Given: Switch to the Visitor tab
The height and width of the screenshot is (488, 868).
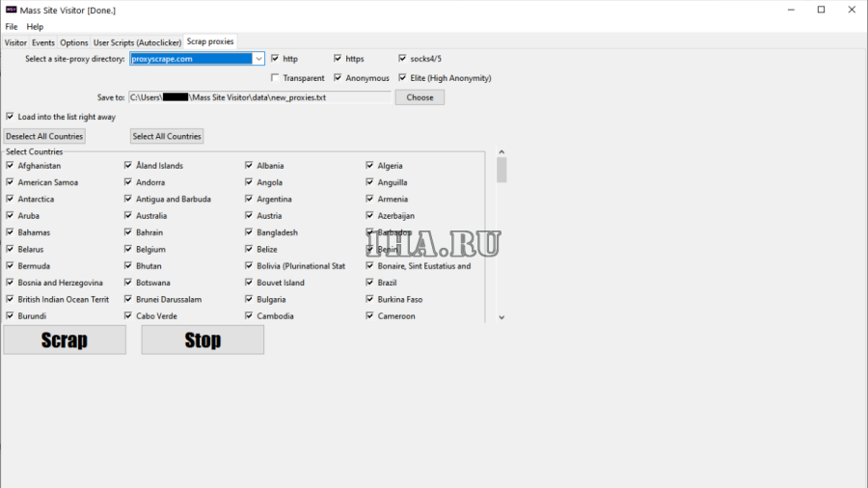Looking at the screenshot, I should point(15,42).
